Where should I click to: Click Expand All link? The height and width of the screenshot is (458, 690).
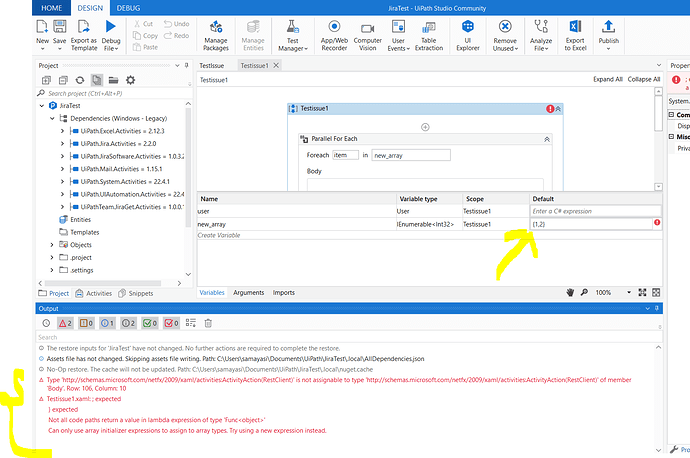tap(608, 79)
